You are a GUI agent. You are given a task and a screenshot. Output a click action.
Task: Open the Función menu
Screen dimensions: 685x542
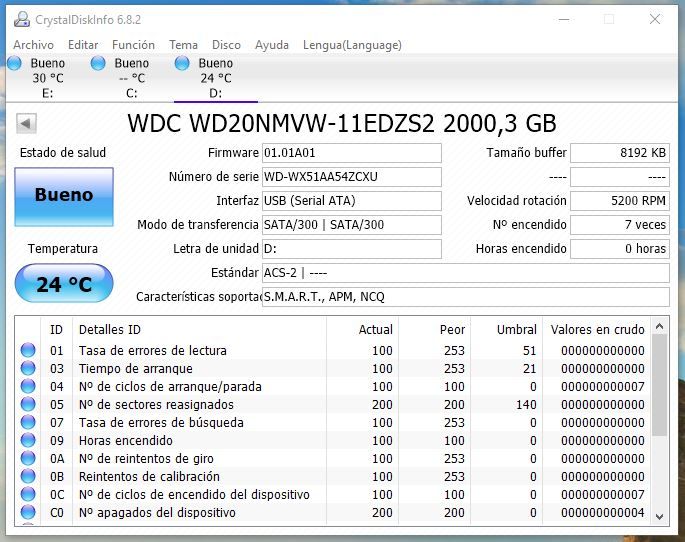133,45
